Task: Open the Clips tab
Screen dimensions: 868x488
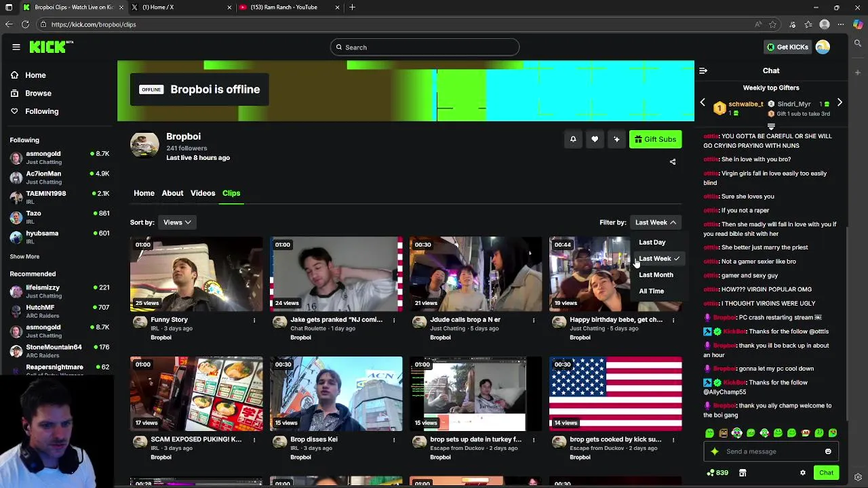Action: pos(231,193)
